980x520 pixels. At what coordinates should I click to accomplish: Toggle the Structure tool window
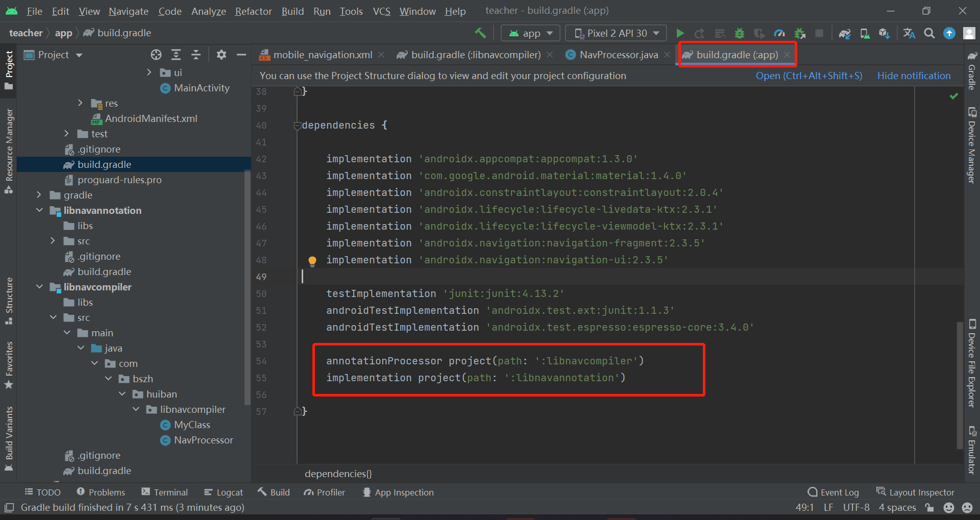(x=9, y=301)
